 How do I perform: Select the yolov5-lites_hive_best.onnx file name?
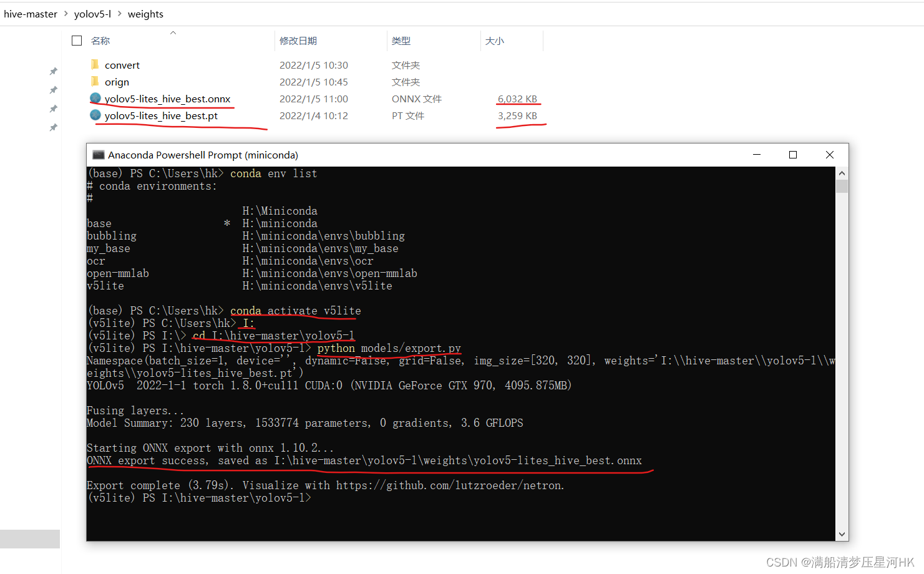(x=168, y=99)
